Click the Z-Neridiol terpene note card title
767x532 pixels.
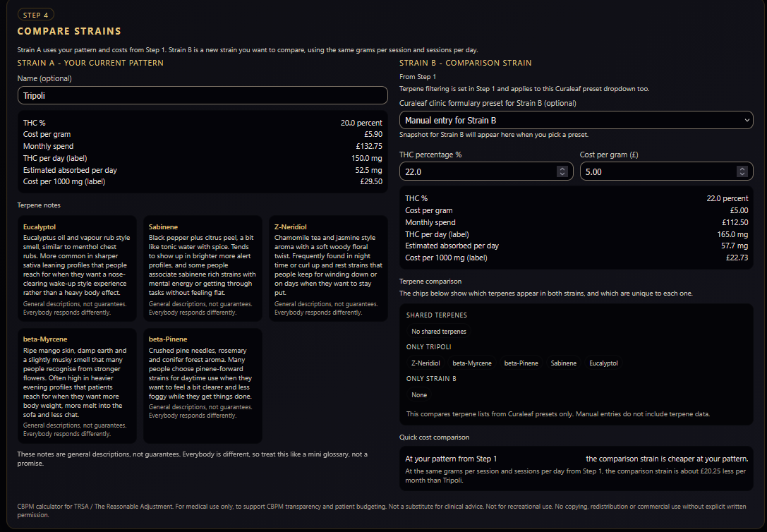pyautogui.click(x=291, y=227)
